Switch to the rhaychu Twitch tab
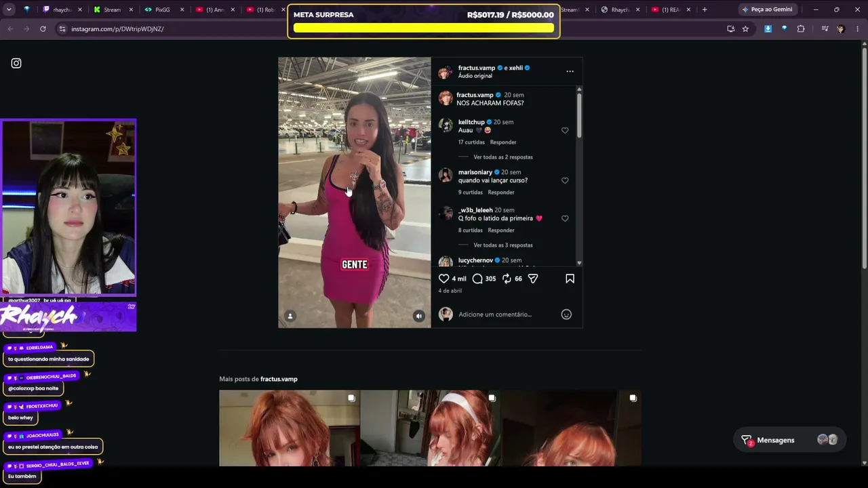 pyautogui.click(x=62, y=9)
